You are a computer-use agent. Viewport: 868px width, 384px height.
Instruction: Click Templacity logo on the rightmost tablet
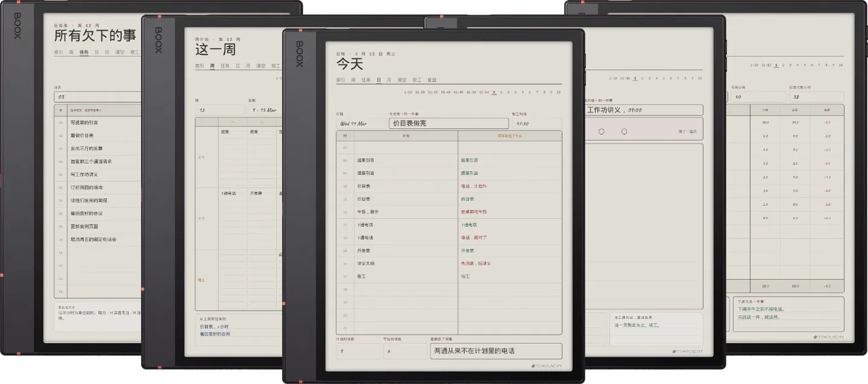(829, 337)
